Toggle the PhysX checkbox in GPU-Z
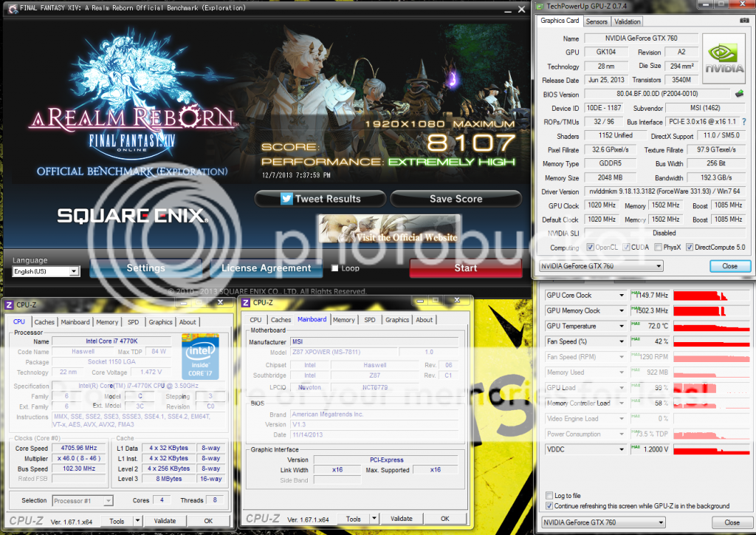The width and height of the screenshot is (756, 535). point(659,248)
